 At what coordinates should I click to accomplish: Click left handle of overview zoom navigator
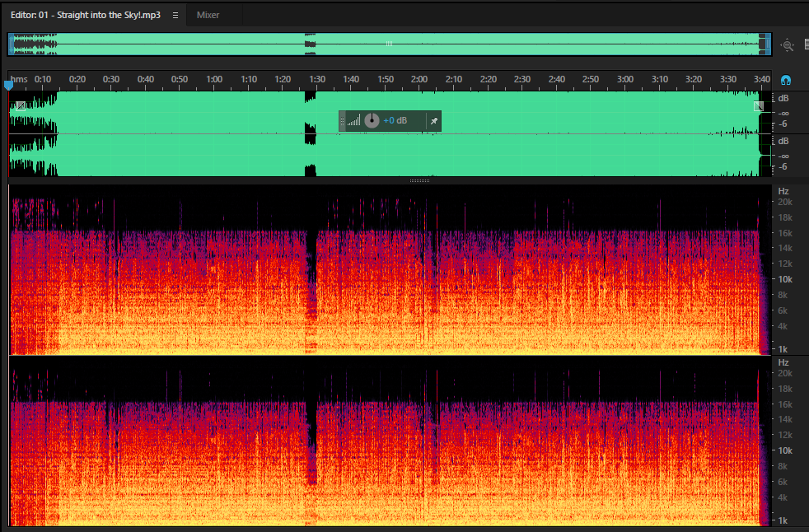[11, 44]
